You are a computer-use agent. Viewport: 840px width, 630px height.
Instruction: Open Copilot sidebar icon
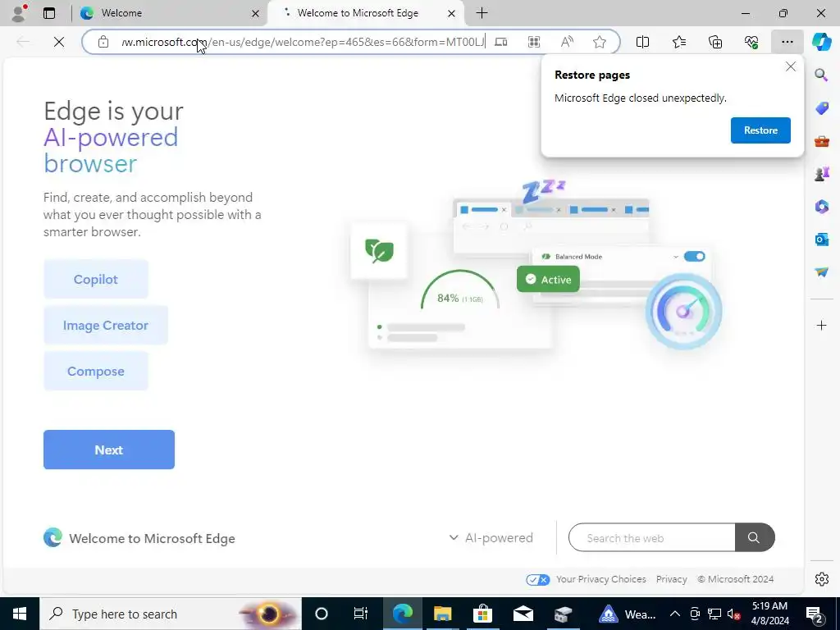click(x=821, y=42)
